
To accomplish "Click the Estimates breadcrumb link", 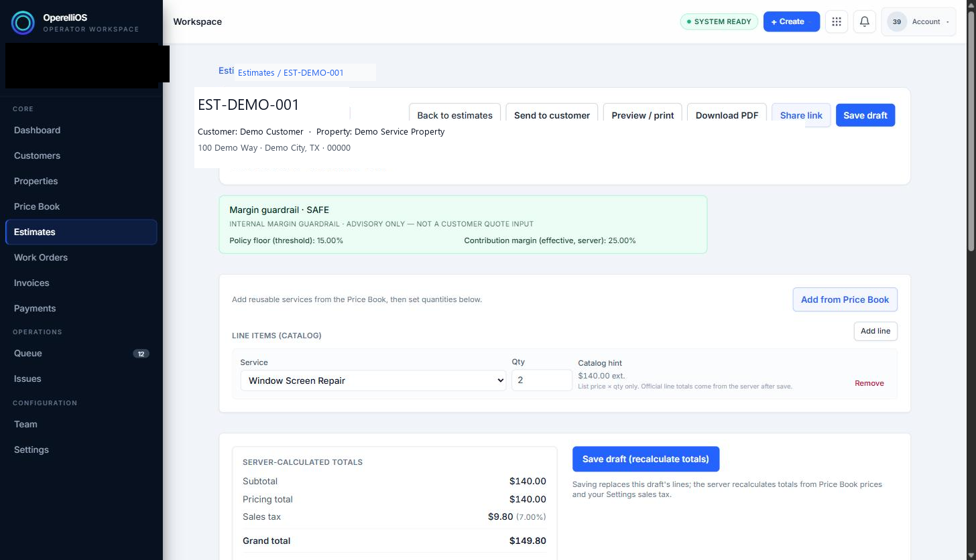I will (256, 72).
